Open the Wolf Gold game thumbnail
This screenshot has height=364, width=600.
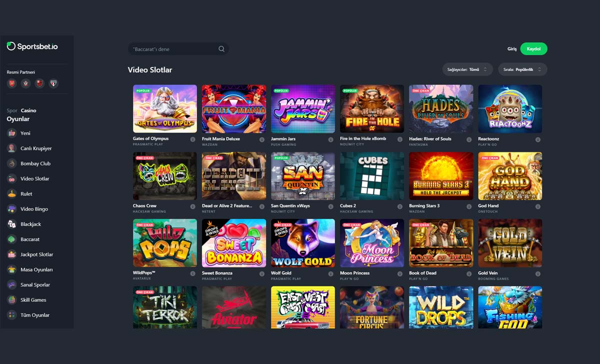[x=303, y=243]
